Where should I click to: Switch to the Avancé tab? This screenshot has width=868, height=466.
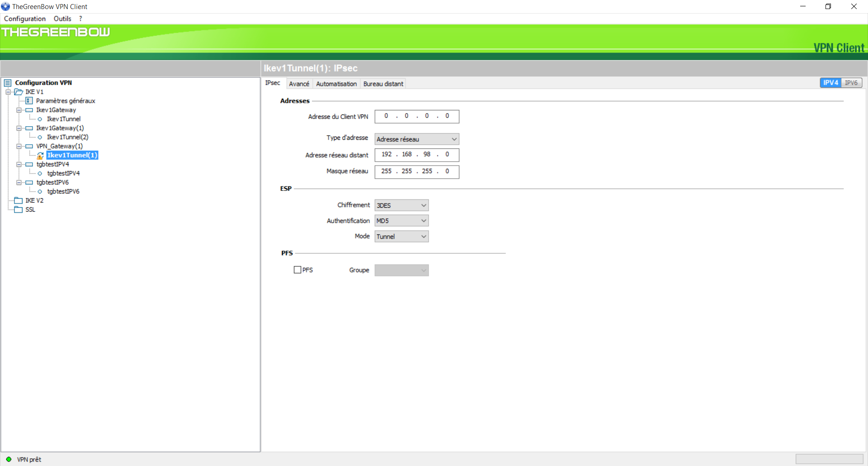tap(299, 84)
